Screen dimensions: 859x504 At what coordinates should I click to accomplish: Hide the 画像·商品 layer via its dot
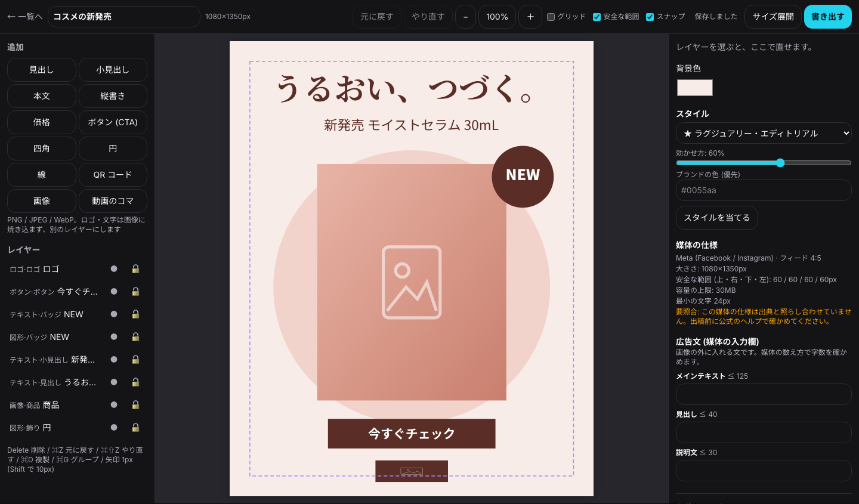(x=114, y=405)
